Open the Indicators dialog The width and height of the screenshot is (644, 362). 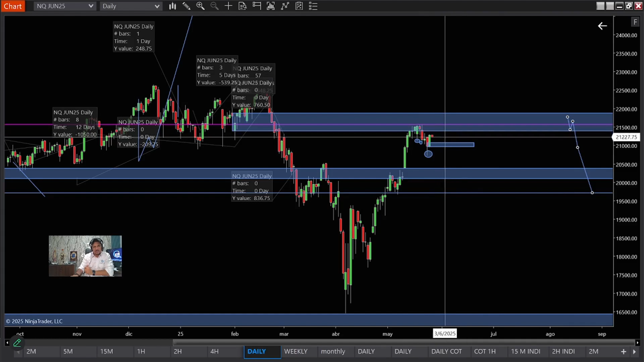tap(285, 6)
